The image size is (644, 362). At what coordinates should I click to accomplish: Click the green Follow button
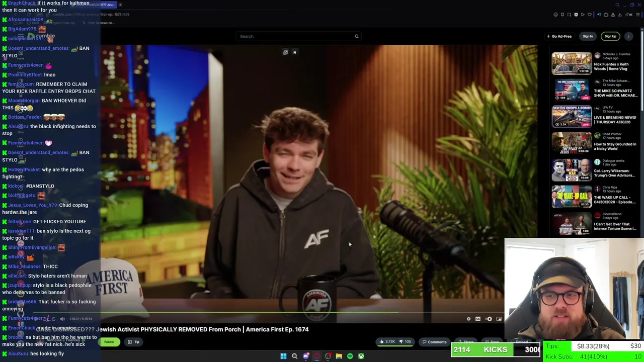pyautogui.click(x=109, y=342)
